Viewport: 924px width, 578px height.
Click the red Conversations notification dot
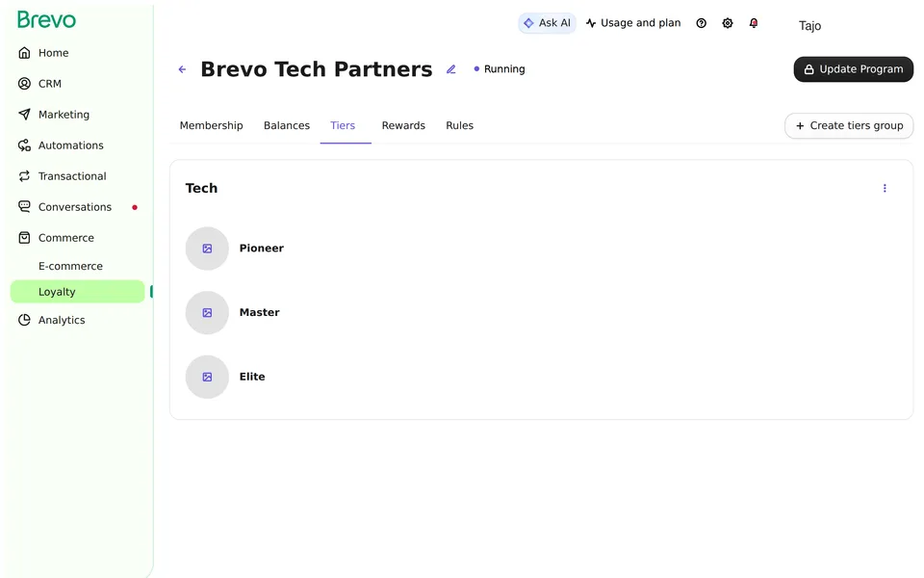point(135,207)
